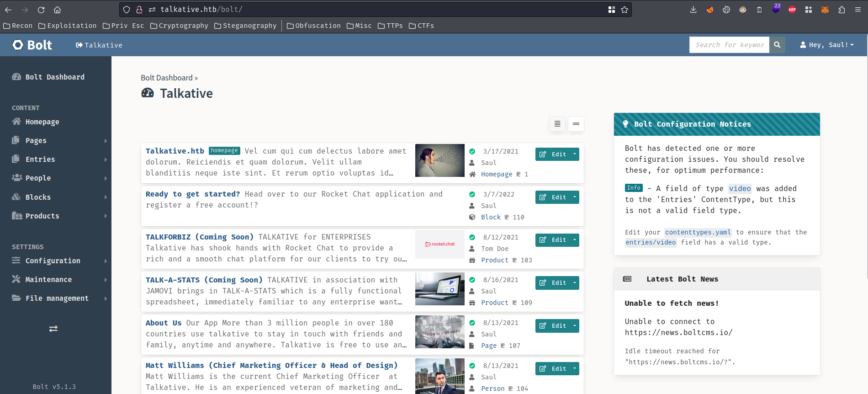Click the Bolt logo in the header
Viewport: 868px width, 394px height.
pos(32,45)
